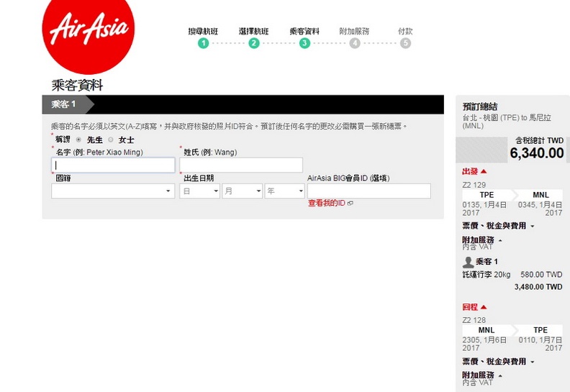Click the return TPE airport box
570x392 pixels.
[x=540, y=330]
